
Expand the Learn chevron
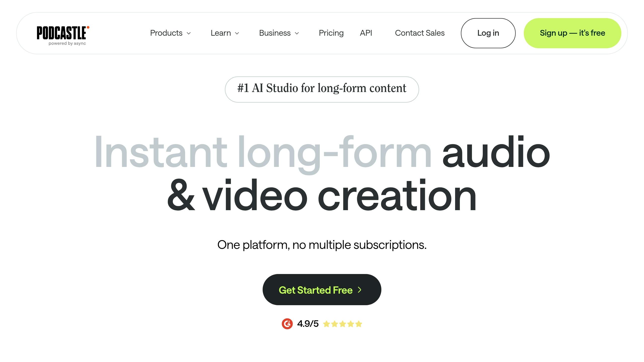click(x=237, y=33)
